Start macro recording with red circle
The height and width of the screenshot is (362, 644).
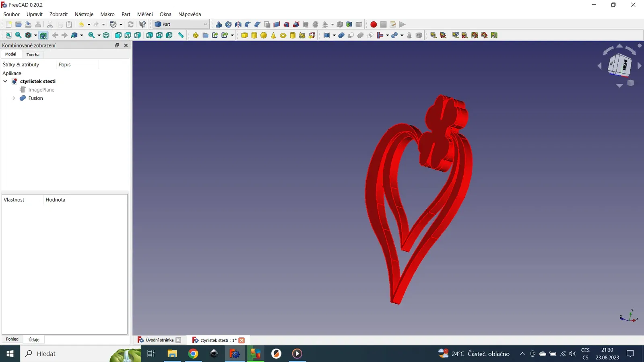click(374, 25)
